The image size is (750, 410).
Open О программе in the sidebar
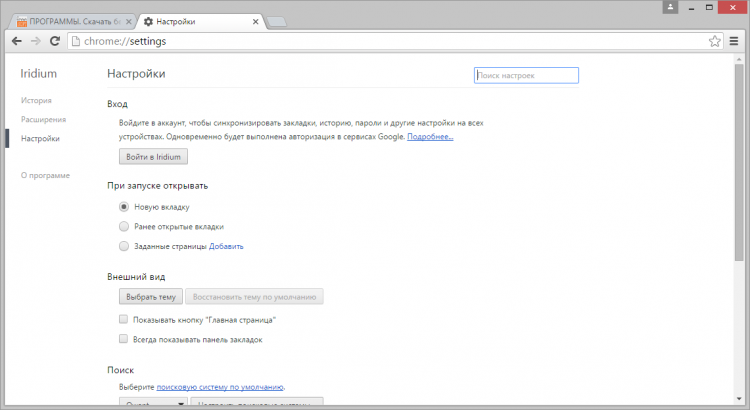[x=45, y=176]
